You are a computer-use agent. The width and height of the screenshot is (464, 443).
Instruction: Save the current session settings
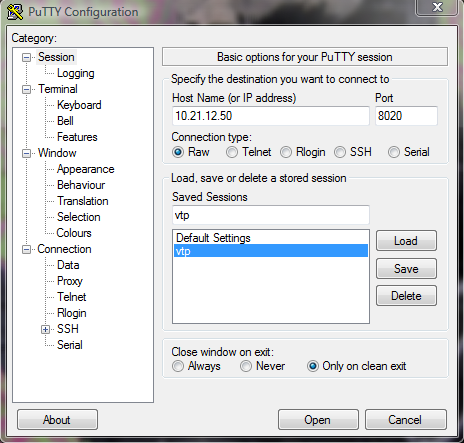(406, 268)
